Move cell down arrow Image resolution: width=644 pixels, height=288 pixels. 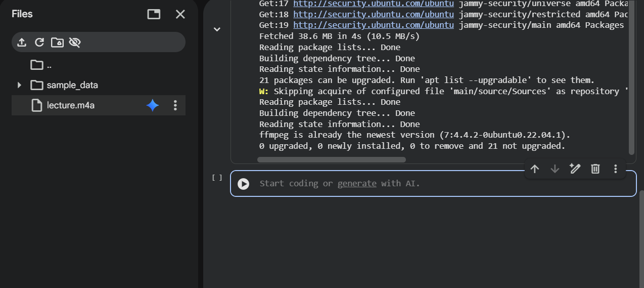555,169
